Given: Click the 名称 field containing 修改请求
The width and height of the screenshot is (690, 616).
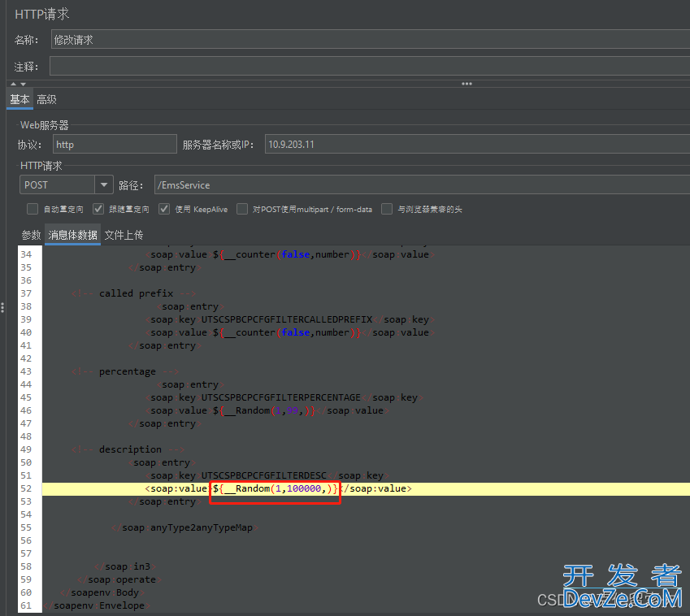Looking at the screenshot, I should pos(370,39).
